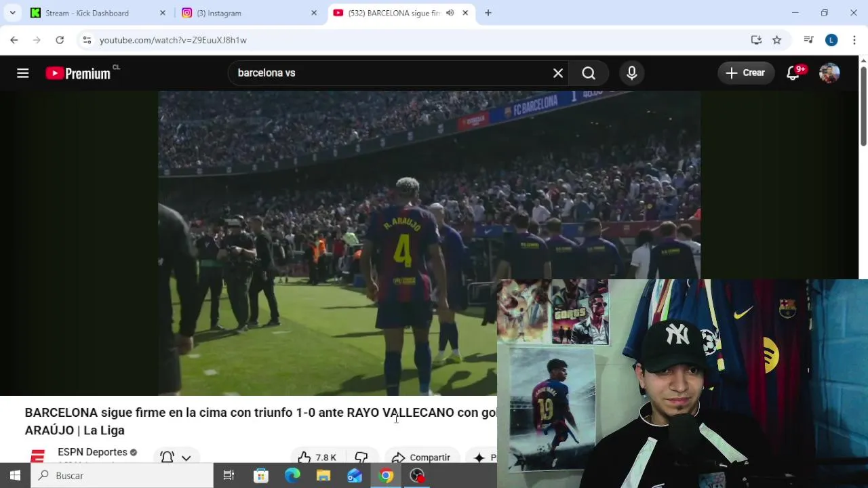Image resolution: width=868 pixels, height=488 pixels.
Task: Open the Crear upload menu
Action: click(746, 73)
